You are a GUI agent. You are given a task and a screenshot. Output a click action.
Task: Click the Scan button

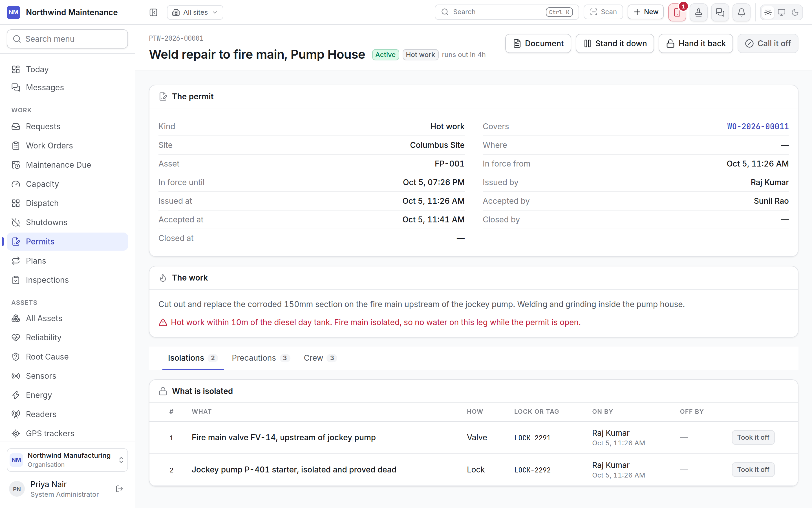tap(603, 12)
